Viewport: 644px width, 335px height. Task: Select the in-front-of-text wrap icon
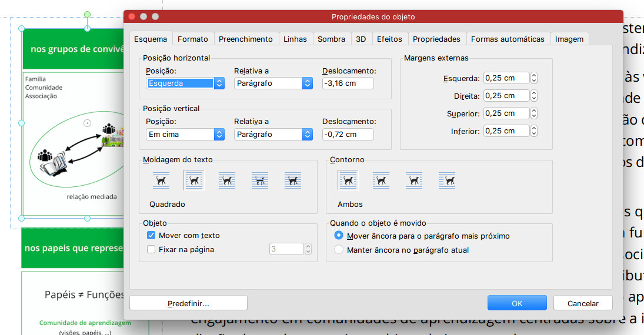(x=292, y=180)
